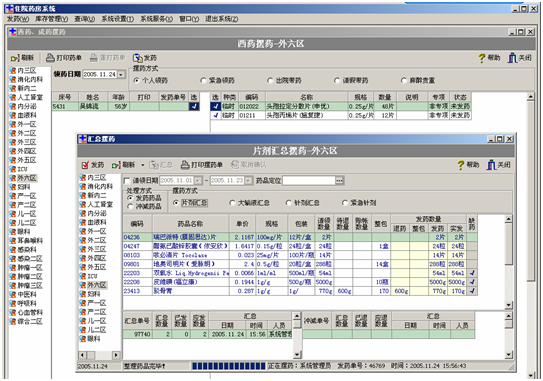Click 编码 column header in 汇总摆药 table

(x=137, y=224)
